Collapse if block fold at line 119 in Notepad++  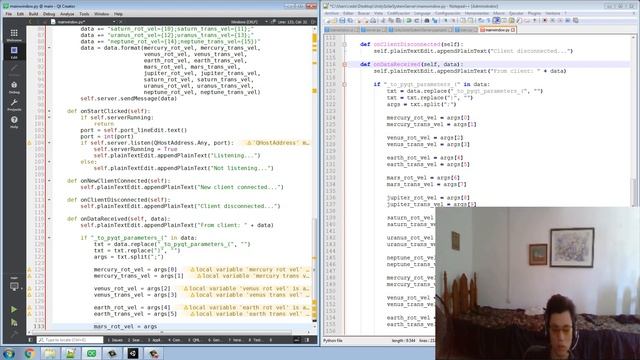344,84
